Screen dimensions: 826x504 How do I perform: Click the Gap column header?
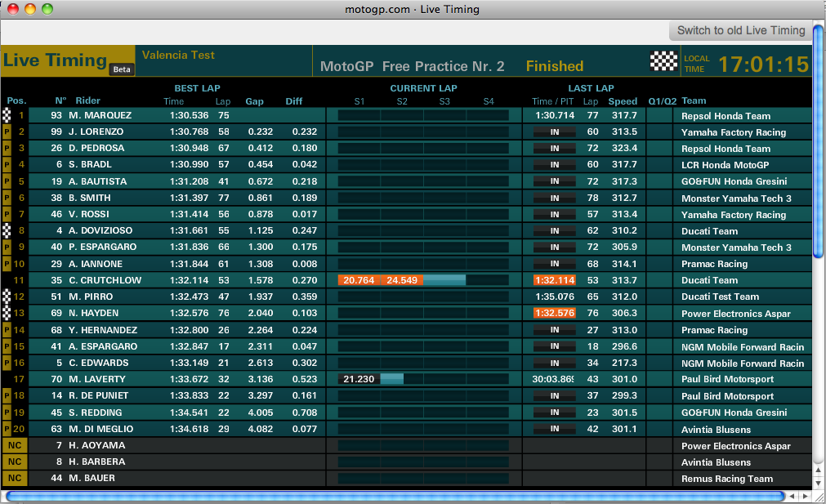(254, 101)
